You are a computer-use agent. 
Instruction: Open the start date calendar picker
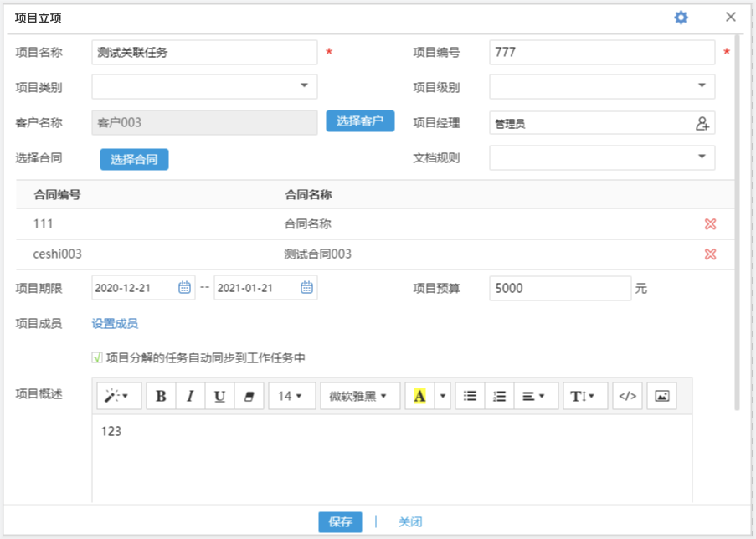(x=184, y=288)
